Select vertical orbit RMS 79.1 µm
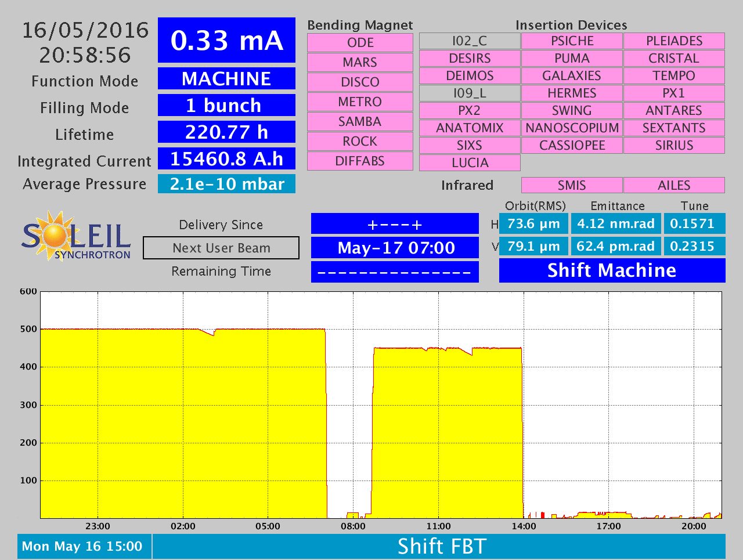The height and width of the screenshot is (560, 743). coord(533,246)
